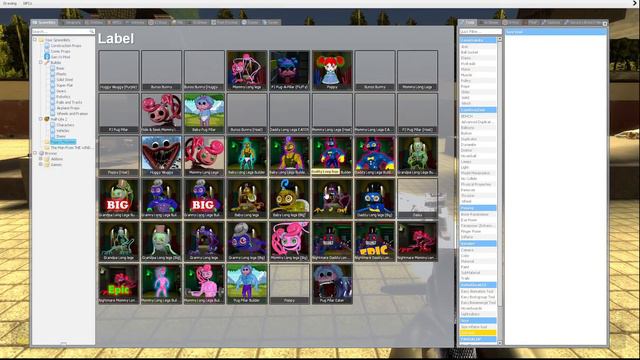Click tool list scrollbar up arrow
This screenshot has height=360, width=640.
pyautogui.click(x=500, y=39)
